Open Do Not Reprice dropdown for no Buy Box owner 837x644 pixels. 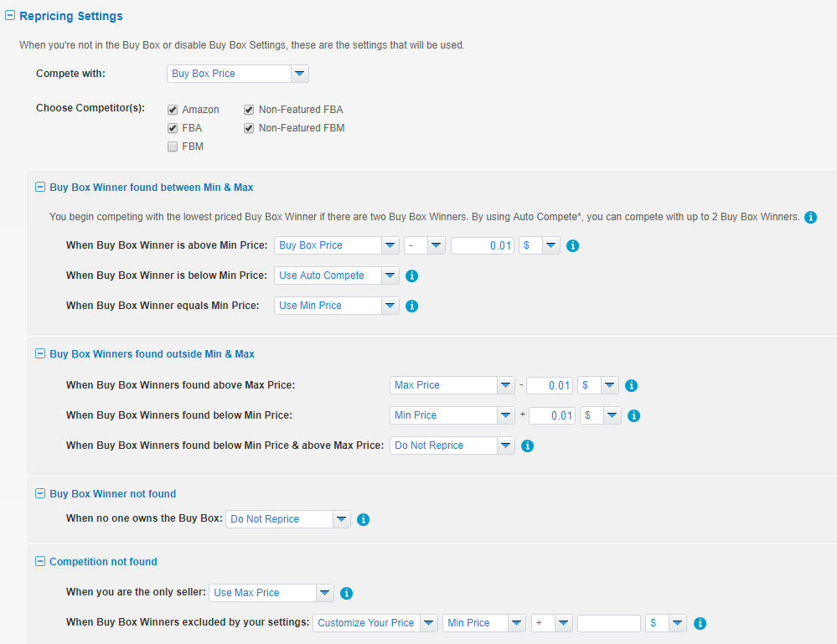(287, 519)
